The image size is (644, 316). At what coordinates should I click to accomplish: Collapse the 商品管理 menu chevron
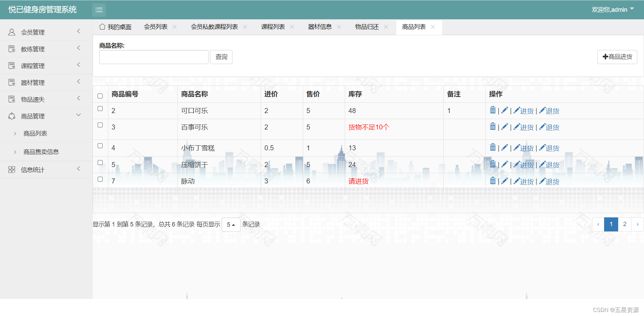tap(78, 115)
